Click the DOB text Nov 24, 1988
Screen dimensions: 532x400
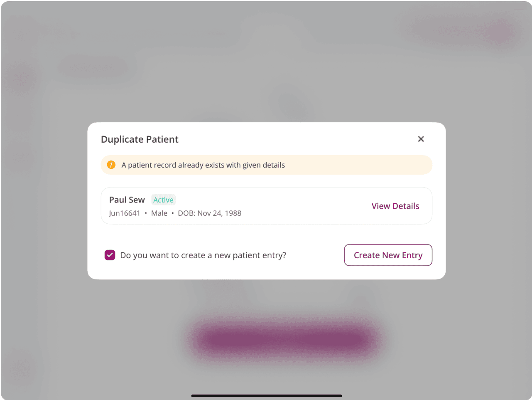[x=219, y=213]
